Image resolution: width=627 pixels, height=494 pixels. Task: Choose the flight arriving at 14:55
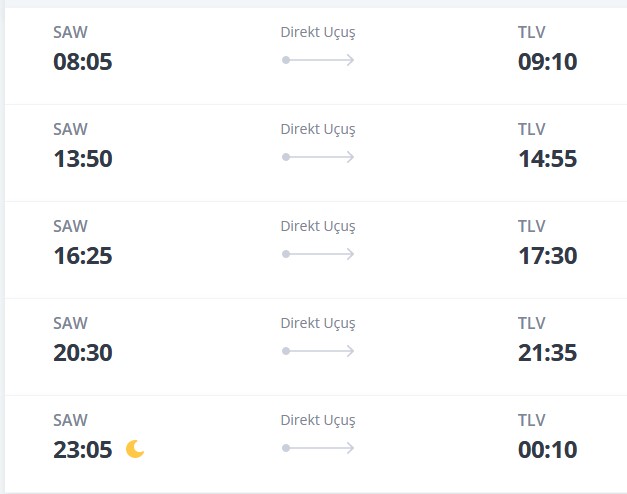pyautogui.click(x=547, y=159)
